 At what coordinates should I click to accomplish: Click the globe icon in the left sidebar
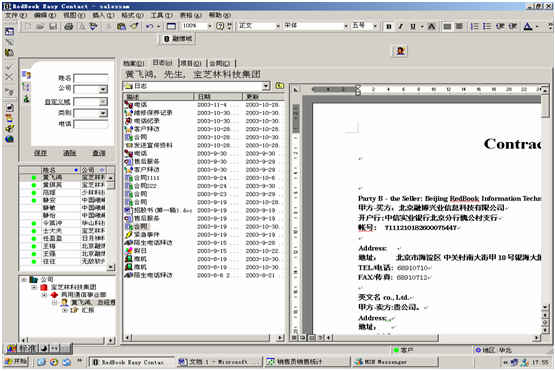click(x=10, y=139)
